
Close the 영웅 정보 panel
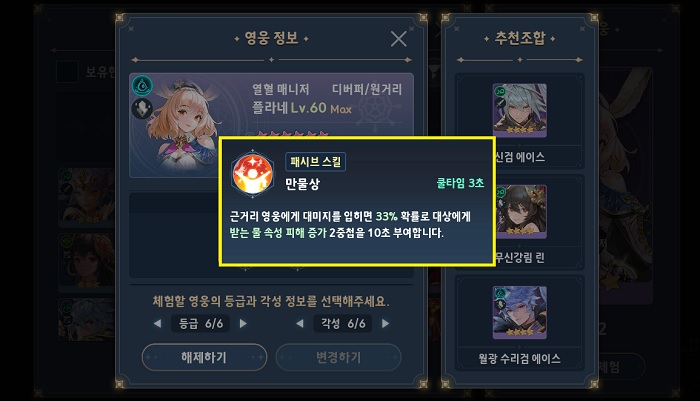tap(398, 39)
